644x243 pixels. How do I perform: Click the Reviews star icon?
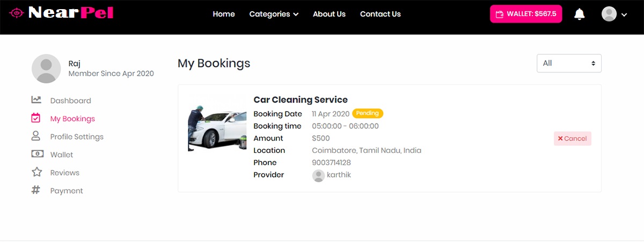tap(36, 172)
